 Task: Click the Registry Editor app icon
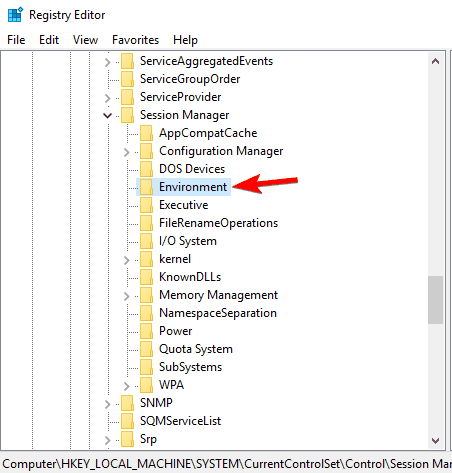[x=15, y=15]
